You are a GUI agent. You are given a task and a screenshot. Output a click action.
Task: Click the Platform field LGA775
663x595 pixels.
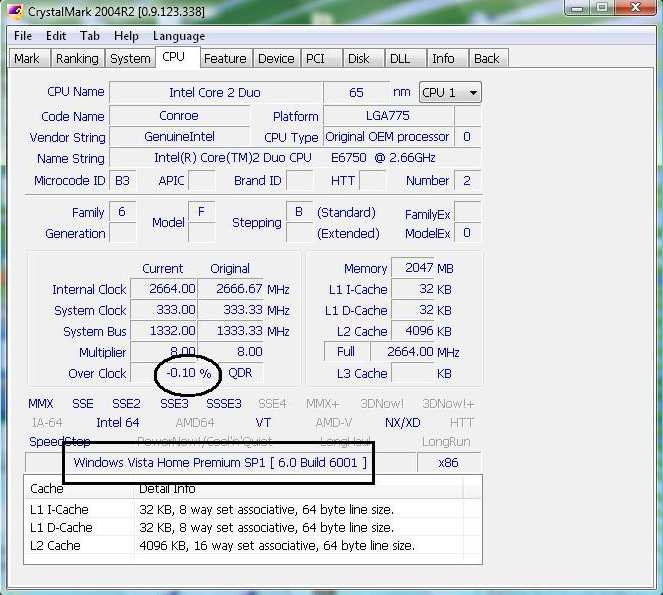pyautogui.click(x=388, y=116)
